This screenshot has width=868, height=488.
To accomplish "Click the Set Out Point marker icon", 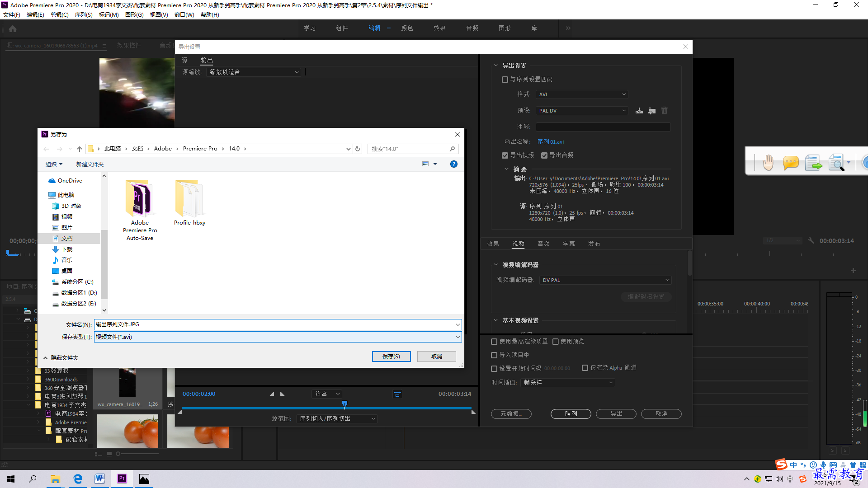I will point(283,394).
